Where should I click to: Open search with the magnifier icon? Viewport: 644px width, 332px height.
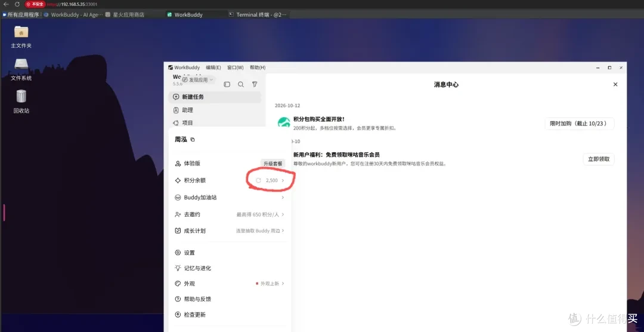point(241,84)
